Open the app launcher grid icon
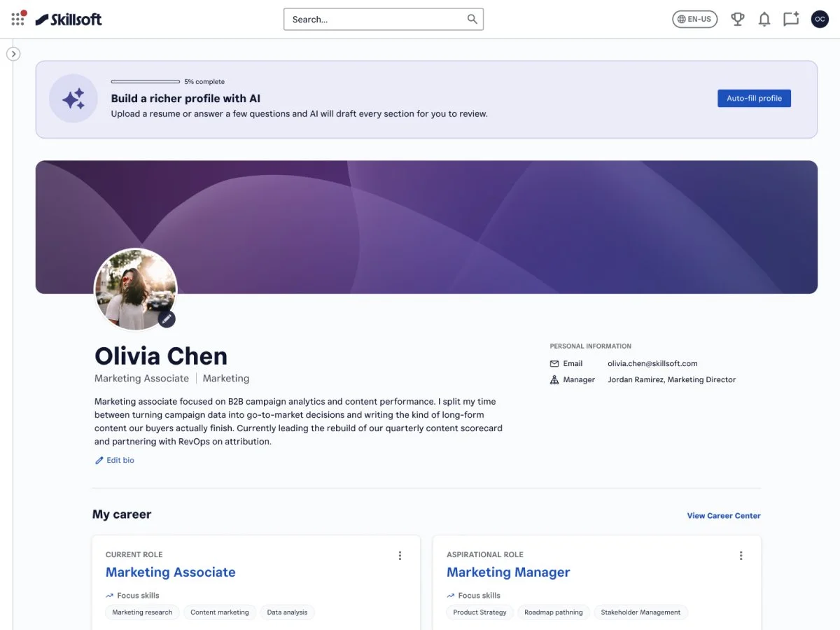 [18, 19]
